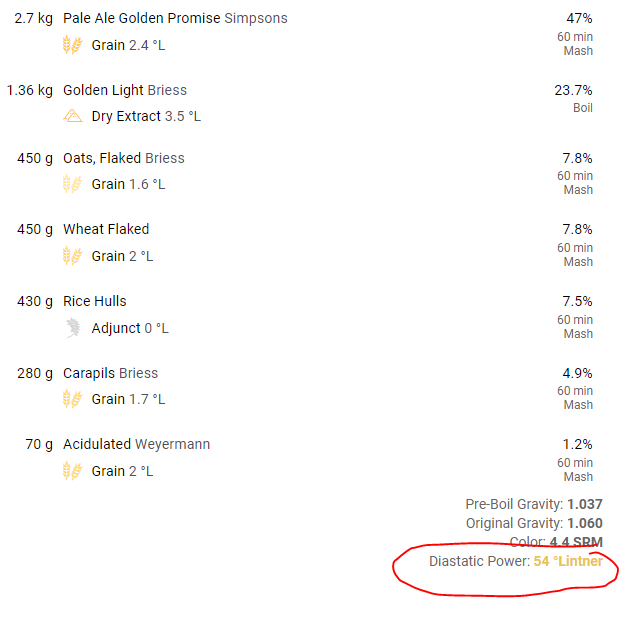Open the Oats, Flaked Briess ingredient
The height and width of the screenshot is (620, 629).
124,158
